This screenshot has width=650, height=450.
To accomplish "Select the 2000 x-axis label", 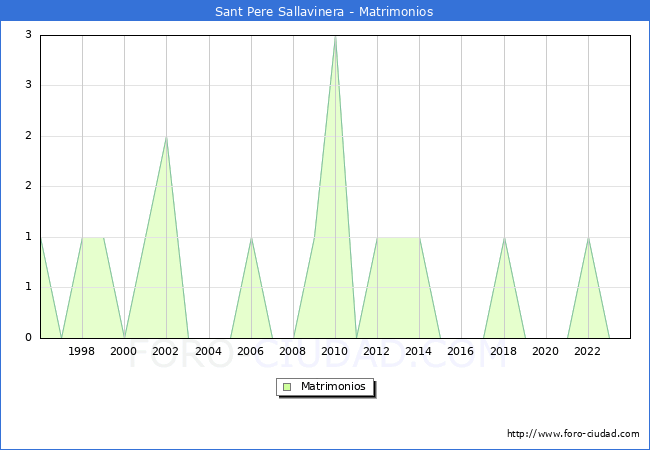I will coord(124,351).
